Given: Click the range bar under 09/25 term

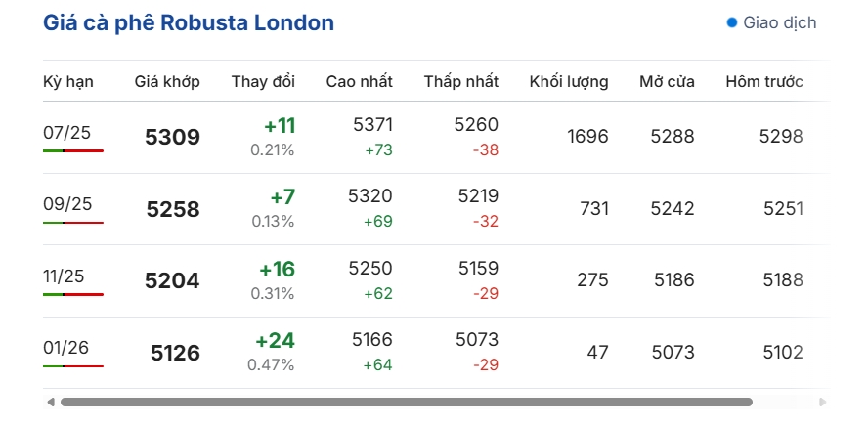Looking at the screenshot, I should point(73,223).
